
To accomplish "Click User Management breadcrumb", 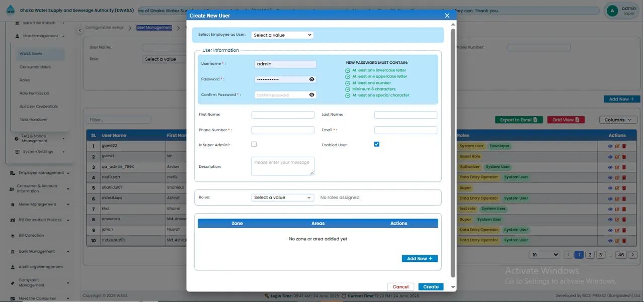I will [x=154, y=28].
